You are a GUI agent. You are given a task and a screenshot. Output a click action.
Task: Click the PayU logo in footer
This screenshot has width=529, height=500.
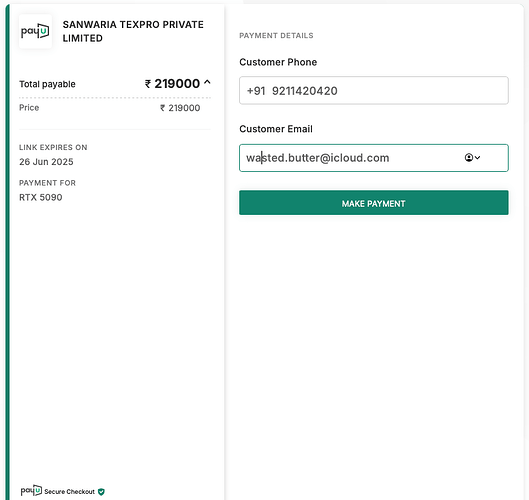31,491
